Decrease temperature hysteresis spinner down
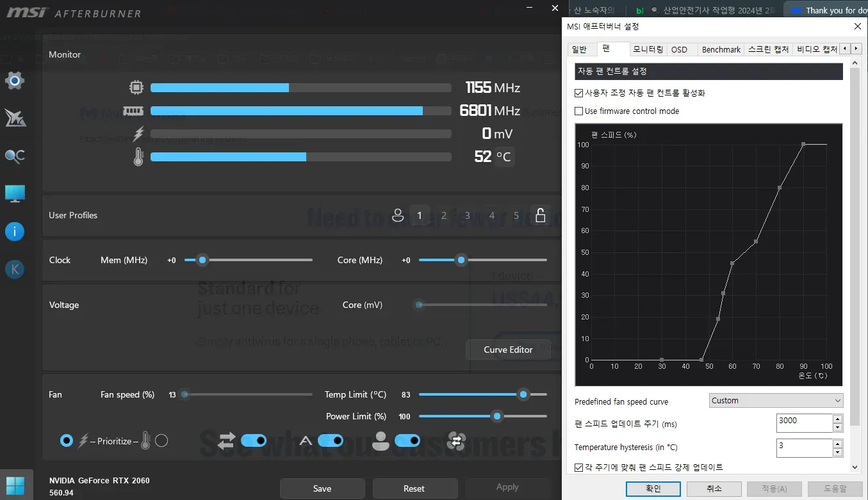868x500 pixels. click(837, 452)
